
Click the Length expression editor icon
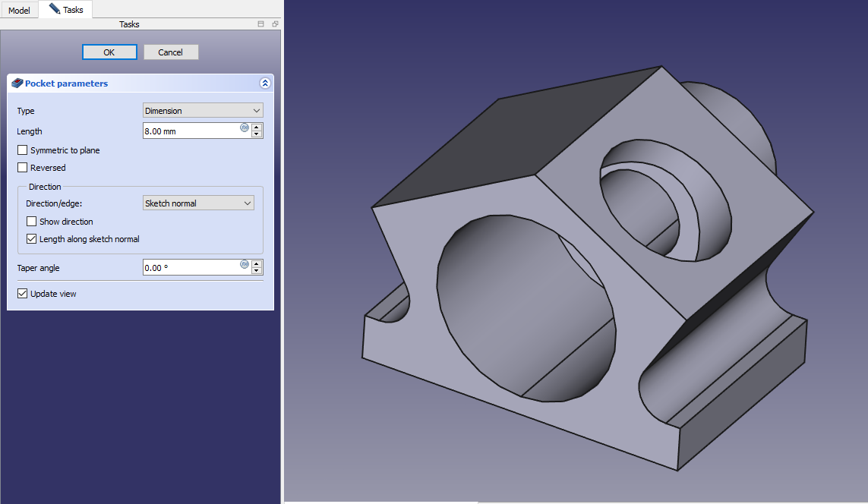point(245,128)
